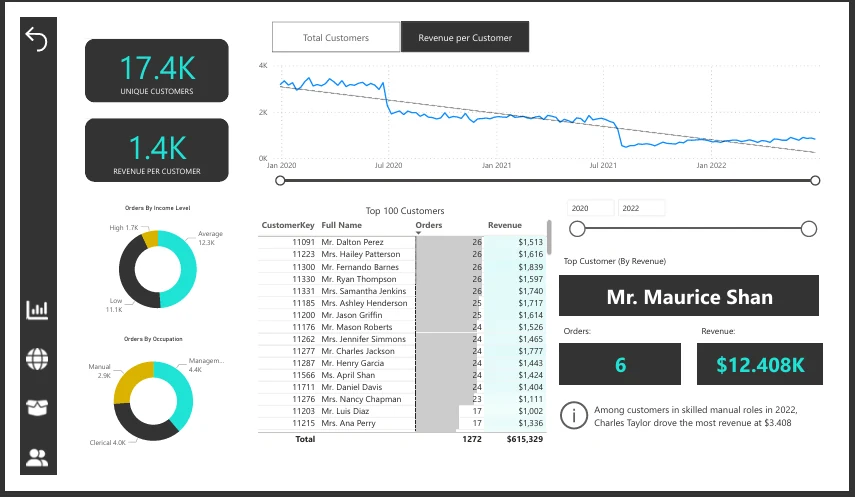The width and height of the screenshot is (855, 497).
Task: Click the total revenue value $615,329
Action: tap(525, 439)
